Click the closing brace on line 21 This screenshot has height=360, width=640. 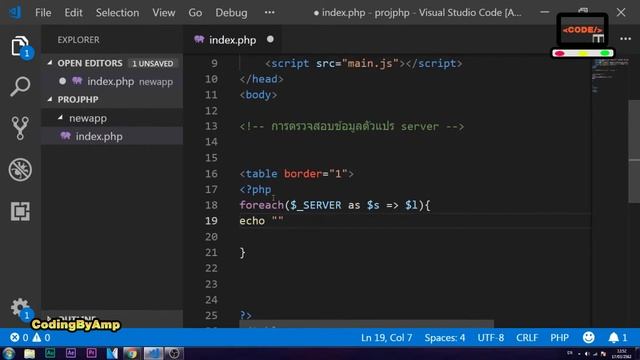pyautogui.click(x=242, y=253)
